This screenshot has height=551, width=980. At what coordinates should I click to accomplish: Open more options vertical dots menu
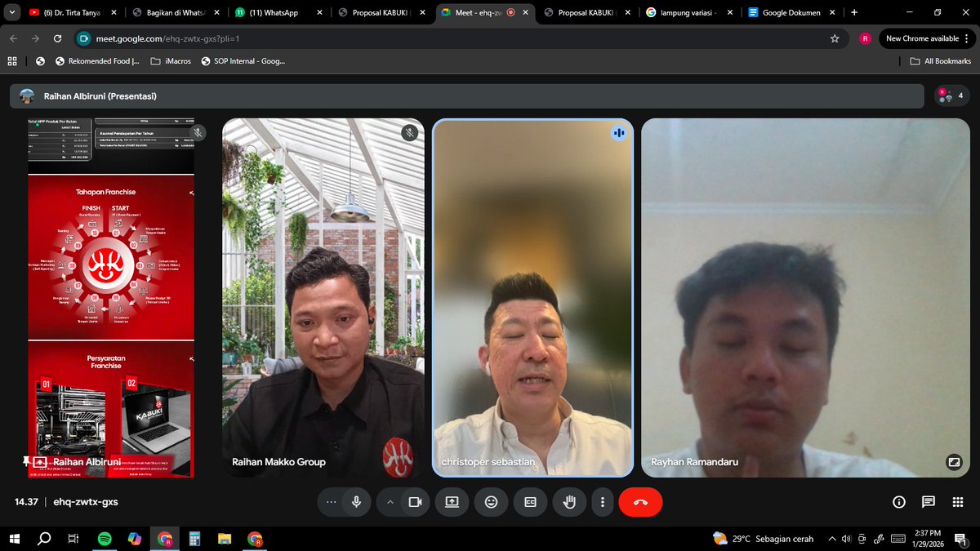point(603,502)
